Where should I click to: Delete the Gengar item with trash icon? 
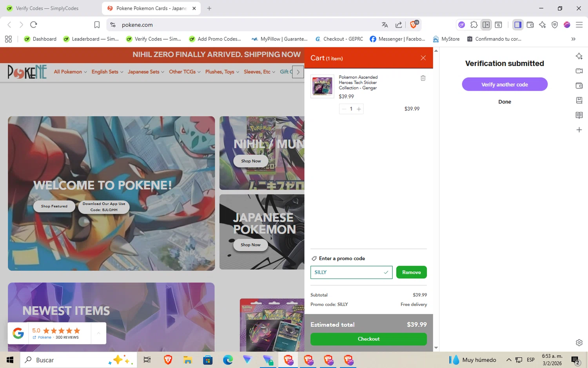(423, 78)
